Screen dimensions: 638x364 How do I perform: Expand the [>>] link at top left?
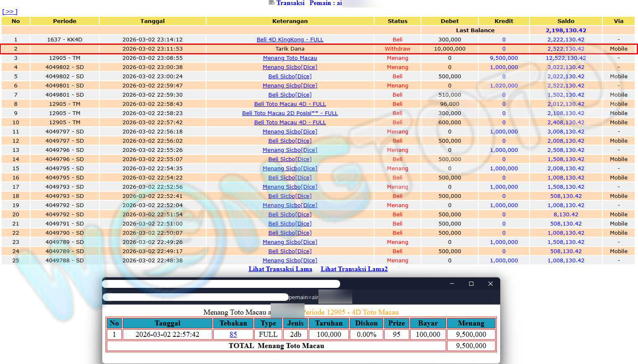pyautogui.click(x=10, y=12)
